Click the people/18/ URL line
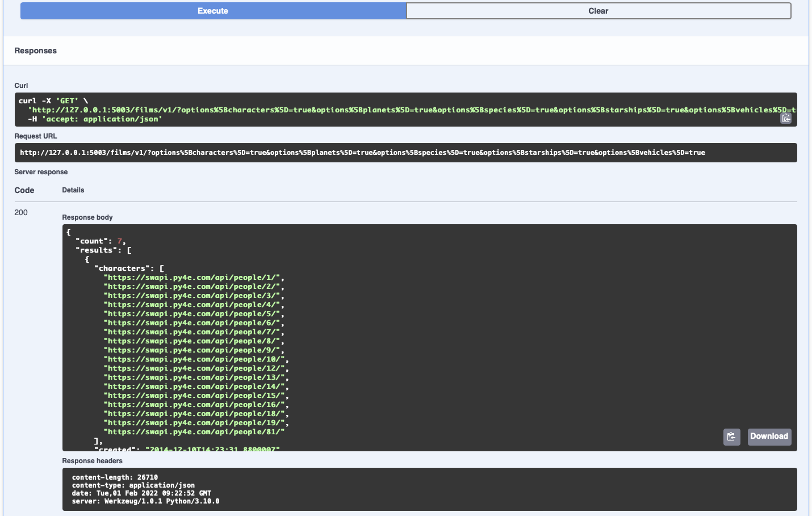 coord(196,414)
